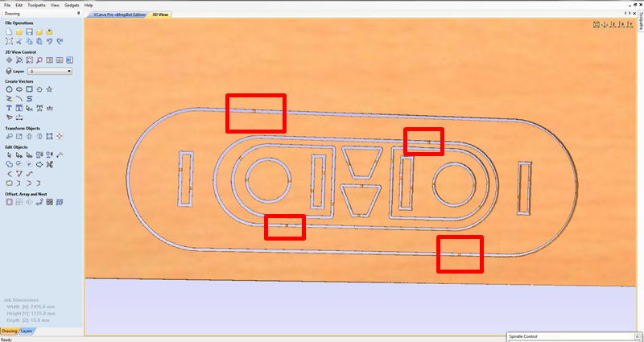Toggle pin on the Drawing panel
644x342 pixels.
(78, 14)
